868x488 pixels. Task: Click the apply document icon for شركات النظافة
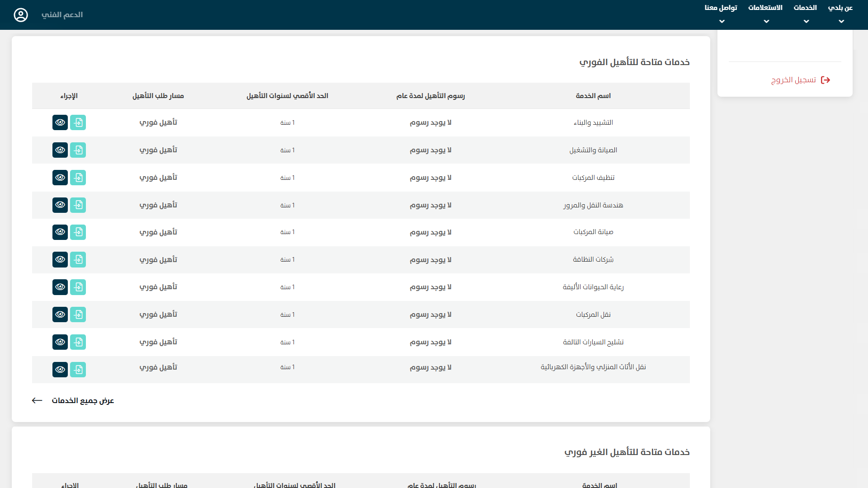coord(78,260)
